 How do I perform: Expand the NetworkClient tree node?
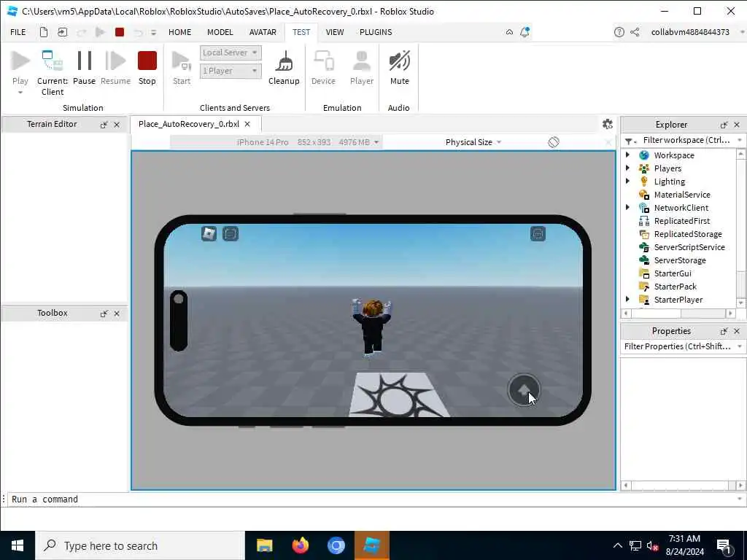627,207
